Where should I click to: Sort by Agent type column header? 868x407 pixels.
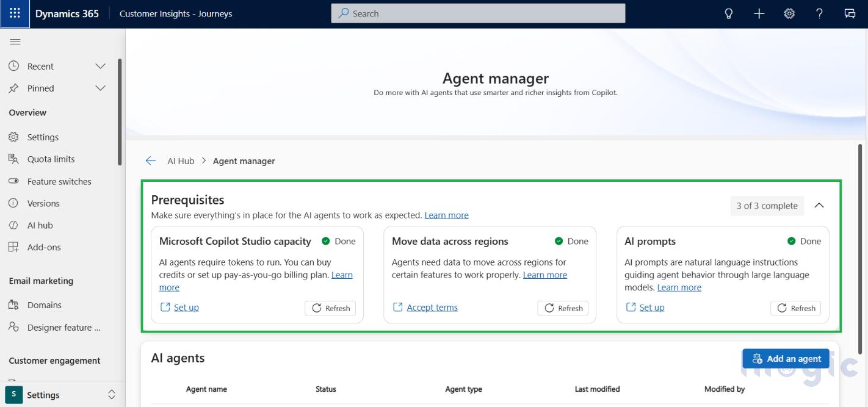464,389
